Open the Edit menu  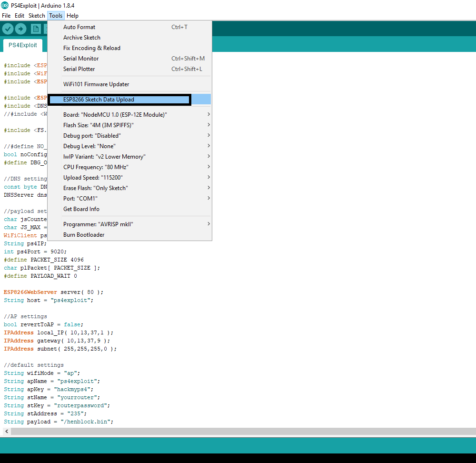click(20, 16)
